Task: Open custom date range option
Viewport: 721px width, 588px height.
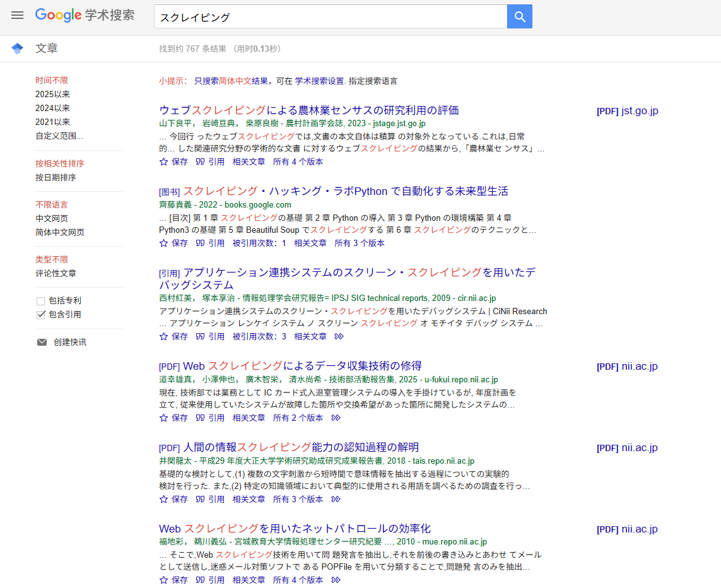Action: pos(59,136)
